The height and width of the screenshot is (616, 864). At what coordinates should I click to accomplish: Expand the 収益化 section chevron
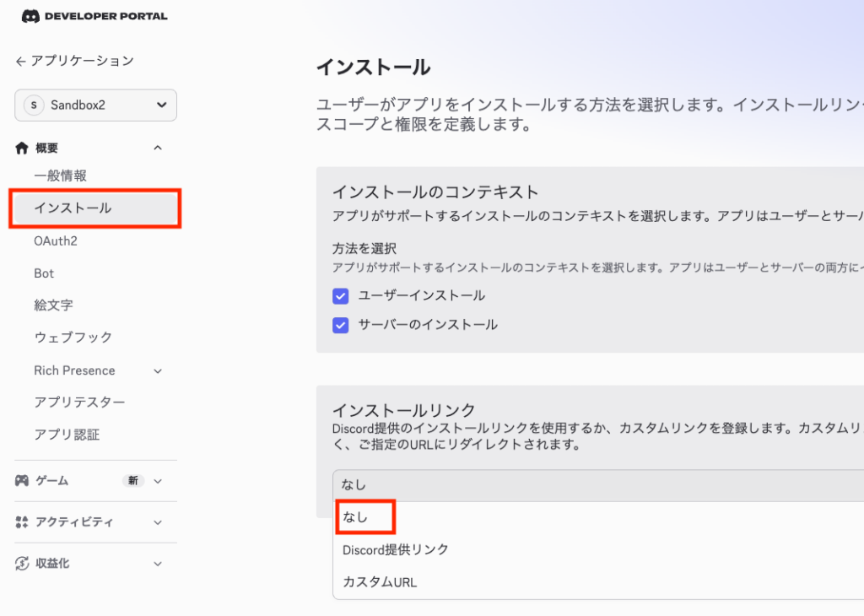(x=157, y=564)
